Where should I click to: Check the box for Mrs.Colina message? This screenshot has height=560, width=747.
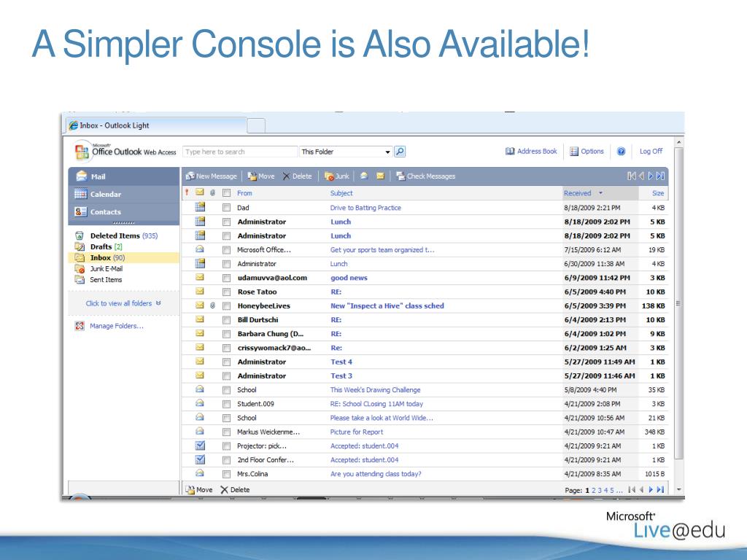click(226, 474)
